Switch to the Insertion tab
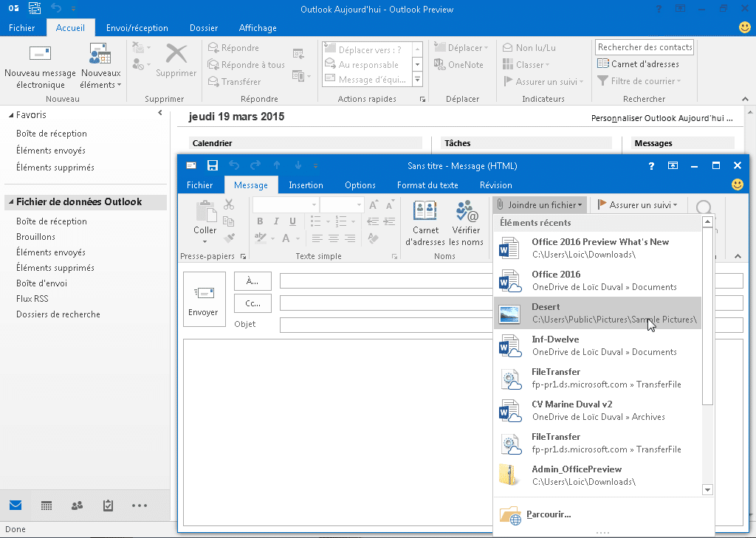This screenshot has height=538, width=756. pyautogui.click(x=306, y=185)
